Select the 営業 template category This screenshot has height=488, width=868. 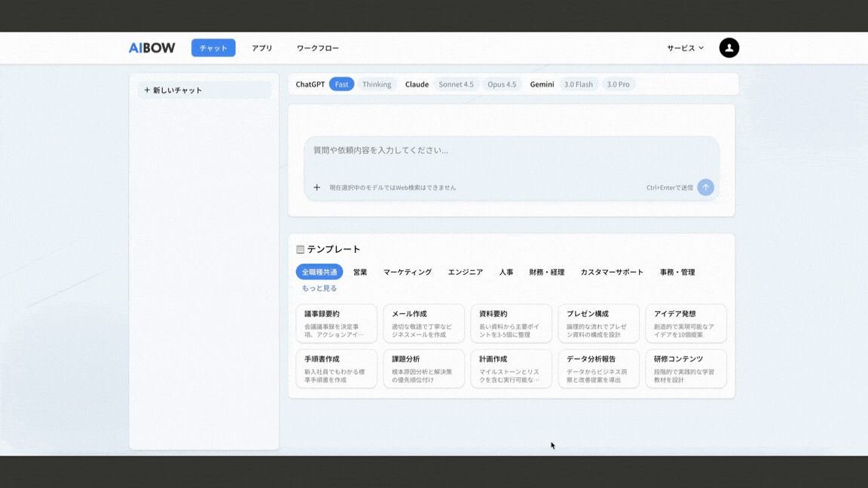point(360,272)
